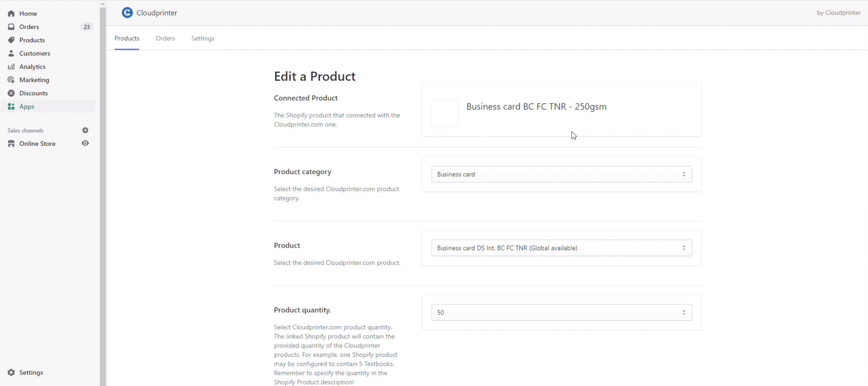Click the 'Edit a Product' heading

(314, 77)
